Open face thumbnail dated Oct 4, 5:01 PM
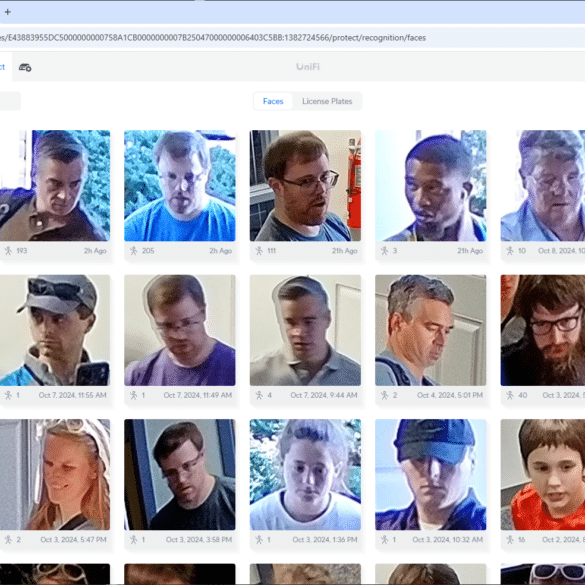Image resolution: width=585 pixels, height=585 pixels. tap(431, 330)
